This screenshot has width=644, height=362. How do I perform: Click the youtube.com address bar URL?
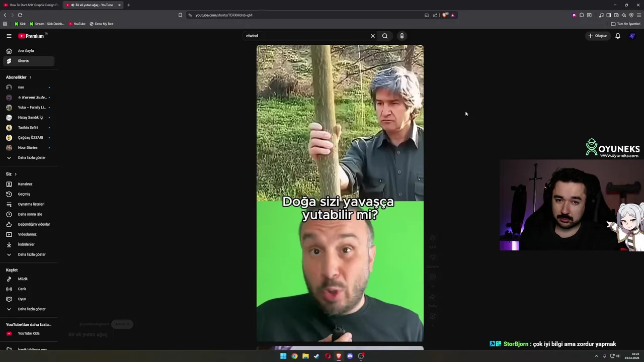point(224,15)
